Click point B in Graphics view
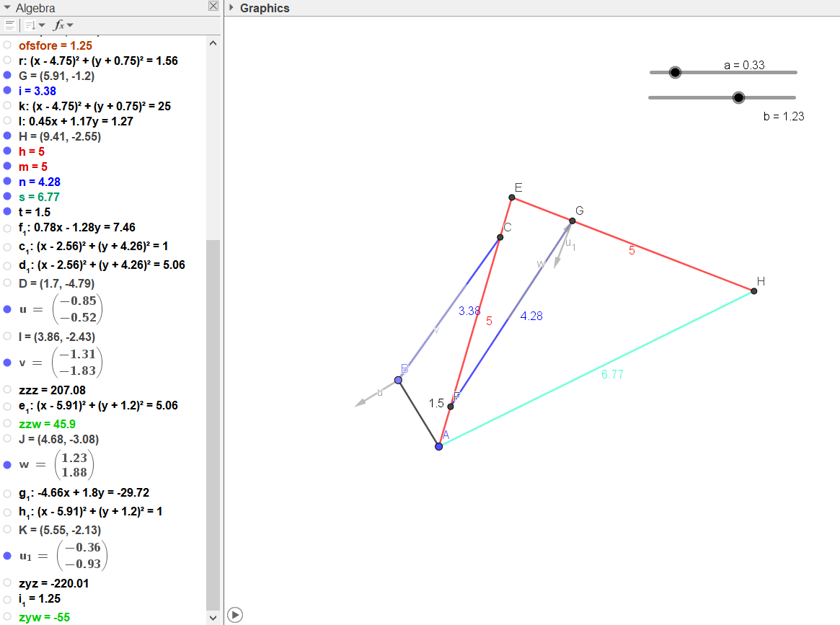Viewport: 840px width, 625px height. (x=398, y=380)
